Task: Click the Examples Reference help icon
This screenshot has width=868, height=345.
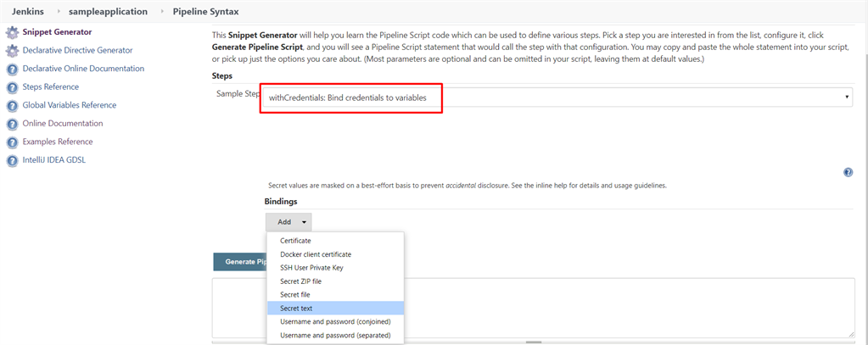Action: click(x=12, y=142)
